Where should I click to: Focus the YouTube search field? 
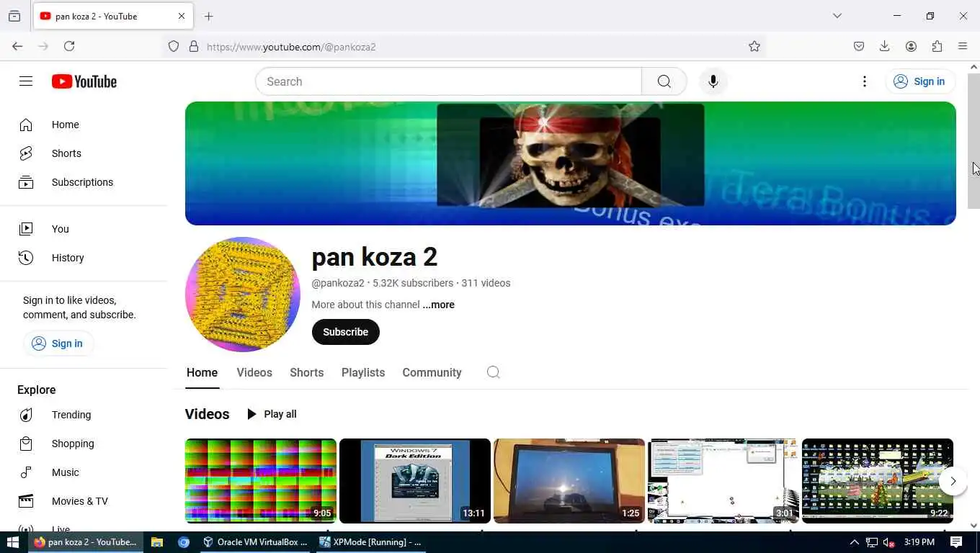tap(448, 81)
